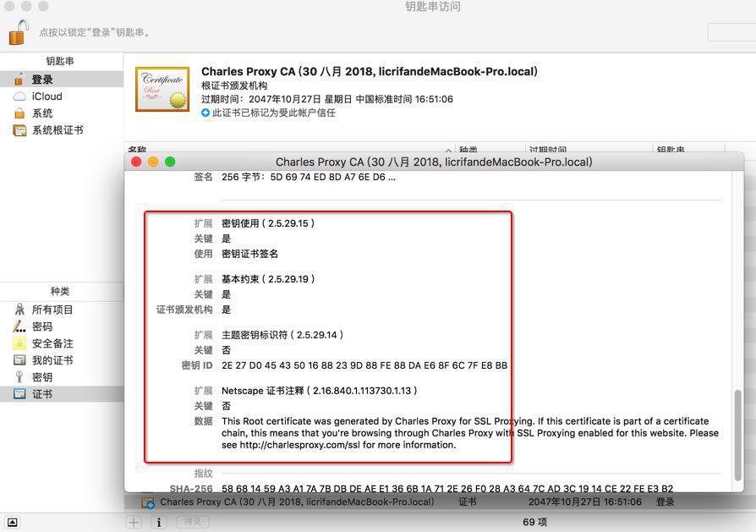The width and height of the screenshot is (756, 532).
Task: Click the large Certificate Root thumbnail image
Action: [x=162, y=89]
